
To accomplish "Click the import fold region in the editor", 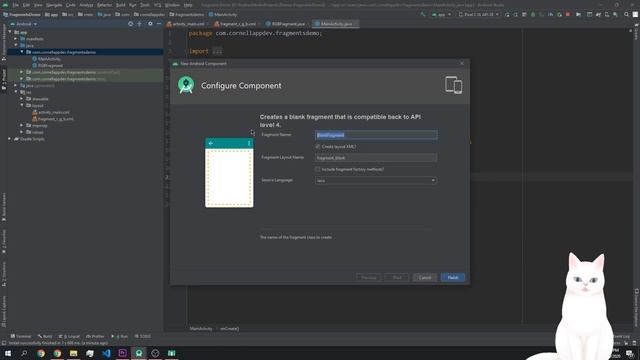I will click(x=218, y=51).
